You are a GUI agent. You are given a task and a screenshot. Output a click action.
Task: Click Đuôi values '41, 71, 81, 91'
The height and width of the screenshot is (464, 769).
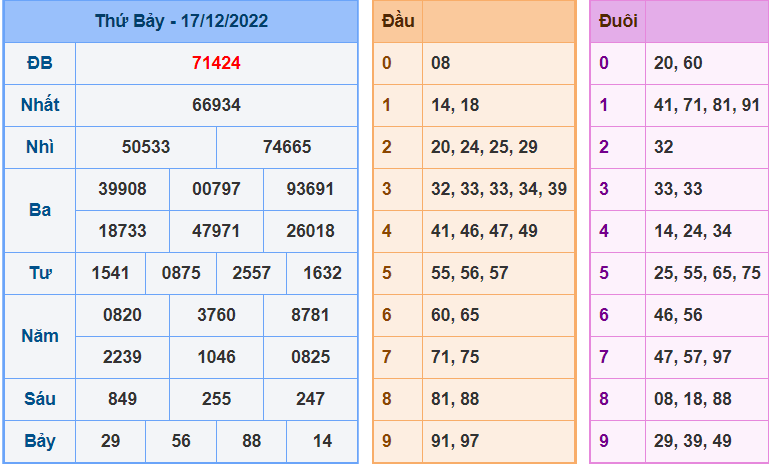[707, 105]
